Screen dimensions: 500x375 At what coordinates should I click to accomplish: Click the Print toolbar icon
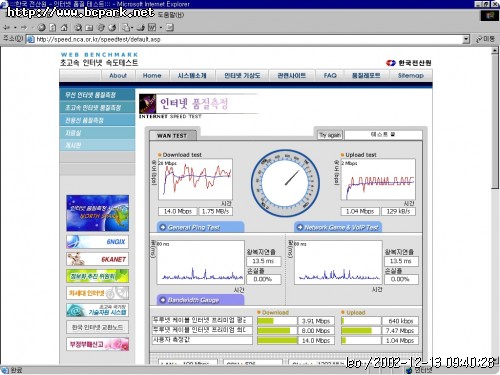click(141, 27)
